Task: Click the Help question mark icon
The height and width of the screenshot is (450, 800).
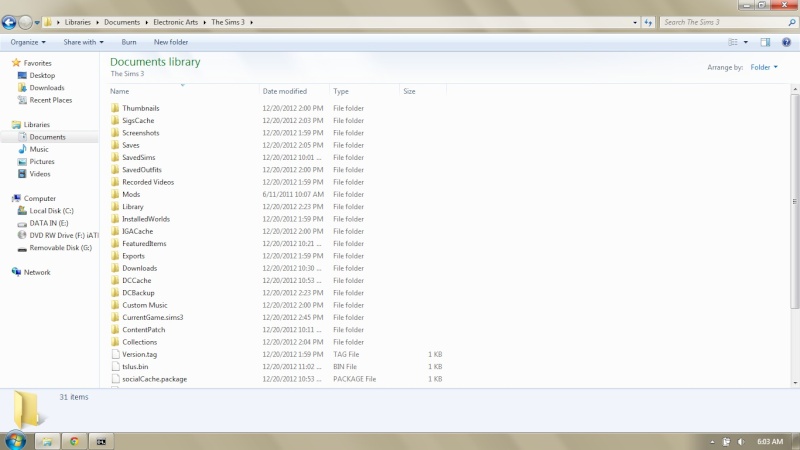Action: (x=786, y=42)
